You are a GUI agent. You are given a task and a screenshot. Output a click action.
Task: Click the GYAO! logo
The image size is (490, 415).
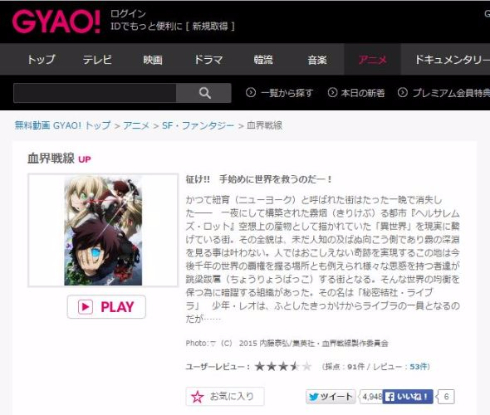click(56, 22)
